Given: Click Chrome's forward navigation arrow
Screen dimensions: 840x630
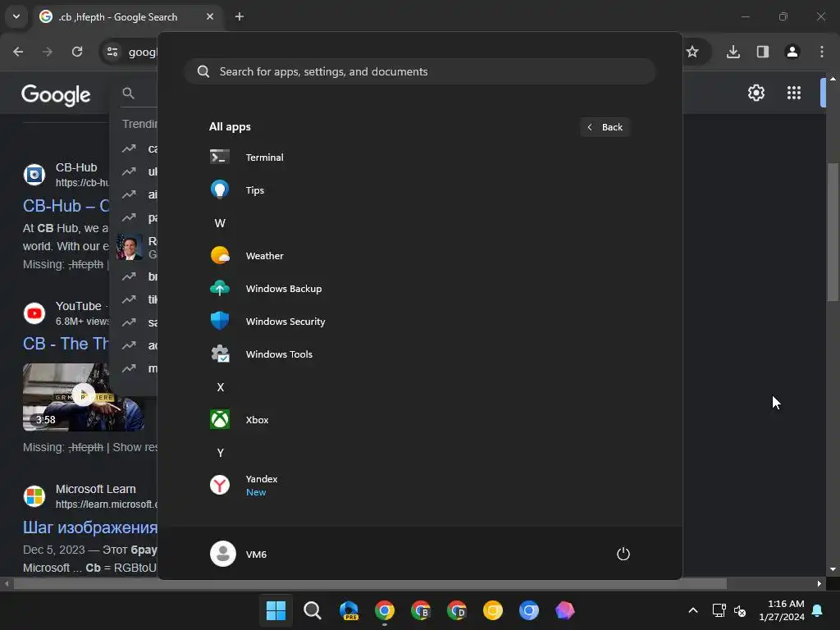Looking at the screenshot, I should click(48, 52).
